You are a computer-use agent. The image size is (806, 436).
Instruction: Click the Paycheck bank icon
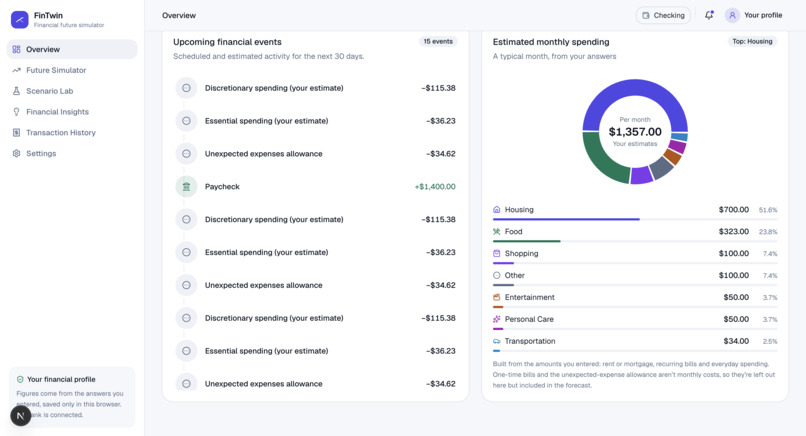(x=186, y=187)
